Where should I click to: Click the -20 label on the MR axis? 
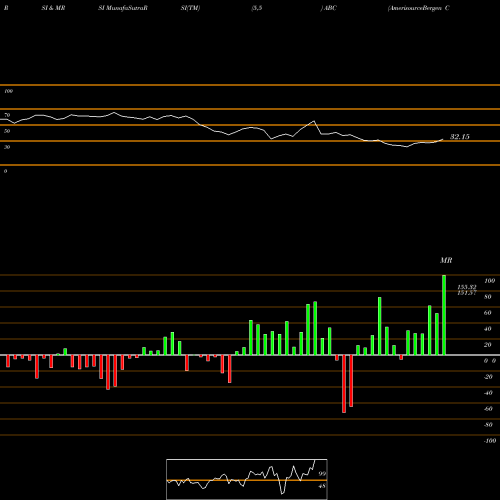pos(488,377)
